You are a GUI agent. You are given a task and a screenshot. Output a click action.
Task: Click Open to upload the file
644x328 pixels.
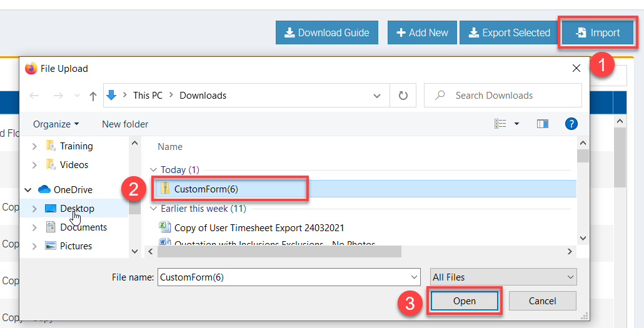(x=464, y=301)
